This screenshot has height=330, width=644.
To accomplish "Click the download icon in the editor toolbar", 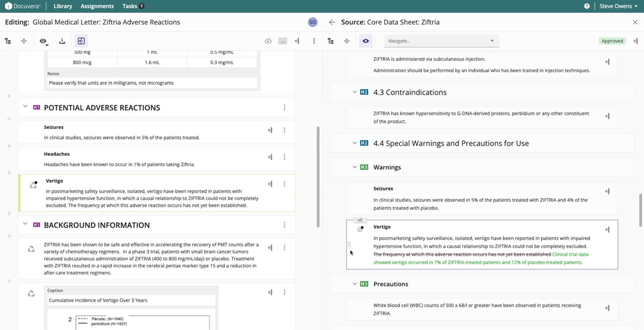I will click(x=62, y=41).
